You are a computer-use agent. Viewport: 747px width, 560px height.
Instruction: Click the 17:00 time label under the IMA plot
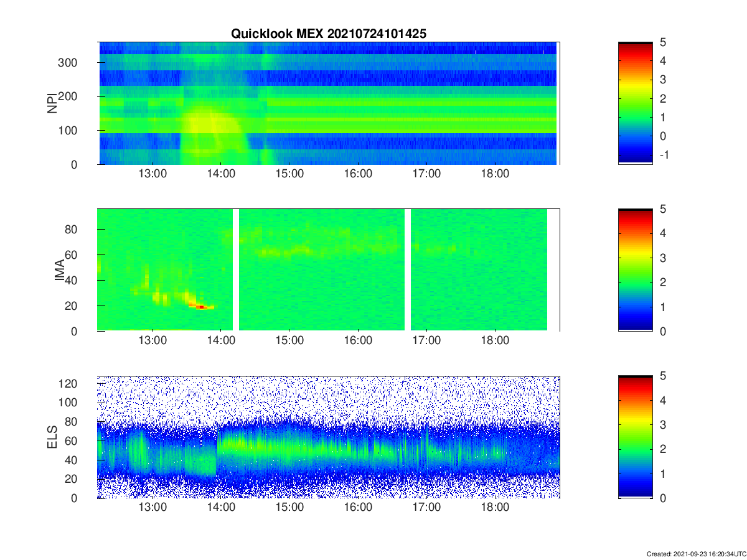click(426, 340)
